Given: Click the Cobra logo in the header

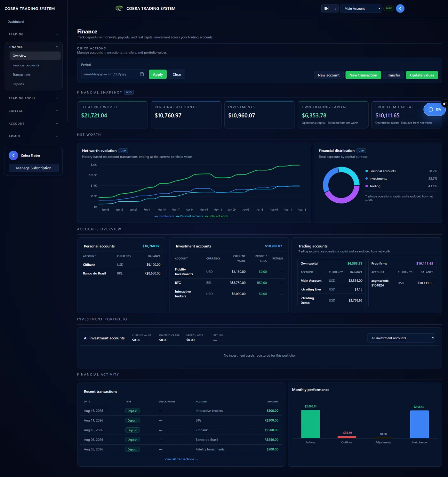Looking at the screenshot, I should point(119,8).
